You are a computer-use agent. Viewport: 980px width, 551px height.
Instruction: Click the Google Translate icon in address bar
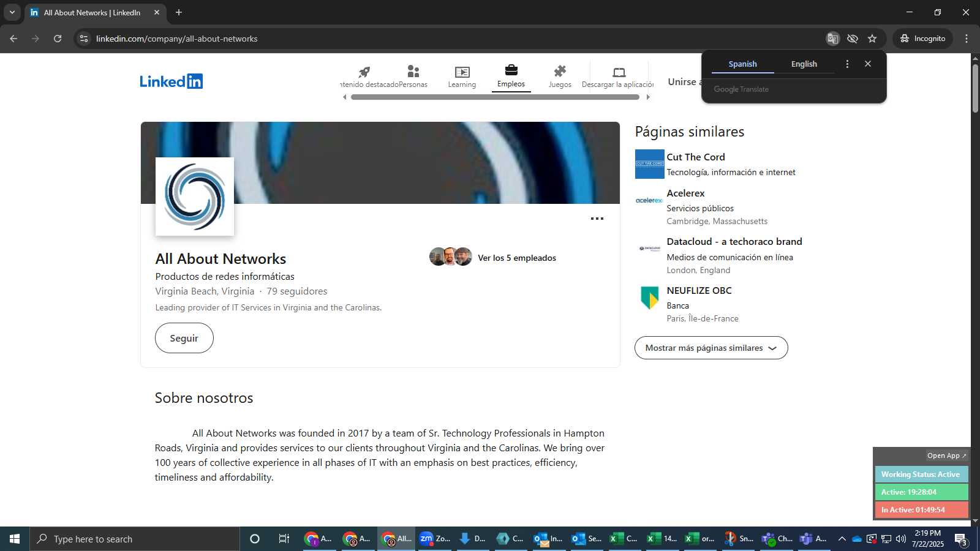pyautogui.click(x=832, y=39)
